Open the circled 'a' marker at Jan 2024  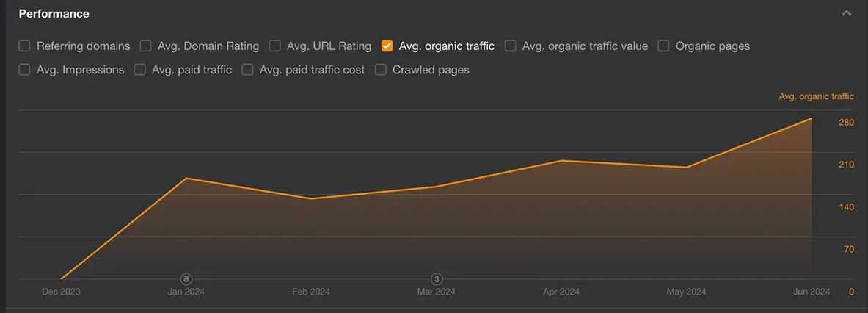[x=186, y=278]
